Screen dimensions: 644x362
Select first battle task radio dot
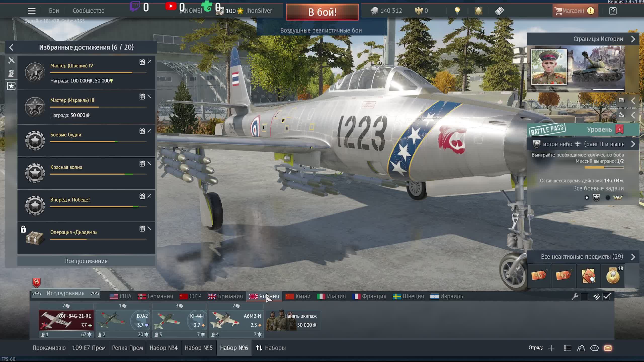pos(587,198)
